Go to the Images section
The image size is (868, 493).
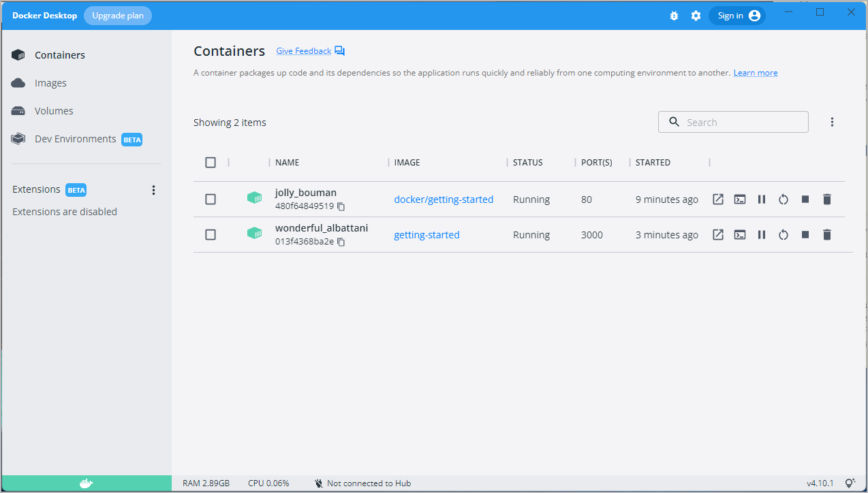click(50, 83)
